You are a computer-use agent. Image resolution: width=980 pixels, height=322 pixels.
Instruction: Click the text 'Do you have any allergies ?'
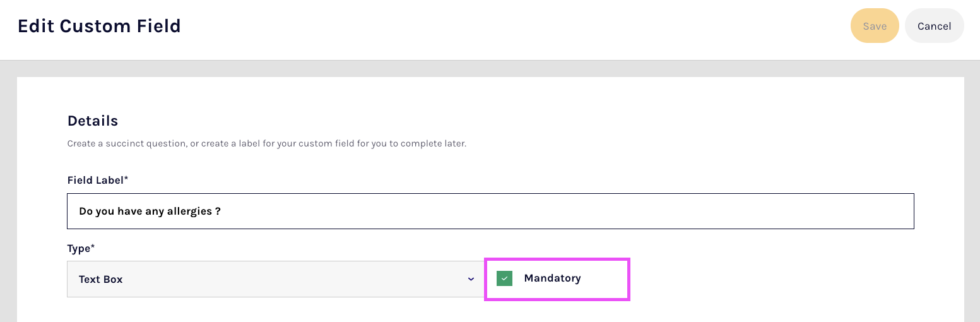(150, 211)
